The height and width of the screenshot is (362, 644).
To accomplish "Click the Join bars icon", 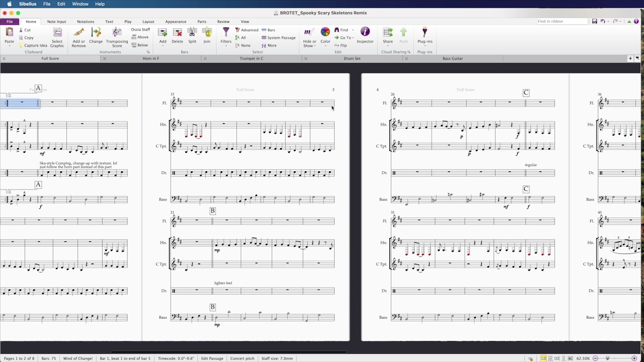I will [x=207, y=33].
